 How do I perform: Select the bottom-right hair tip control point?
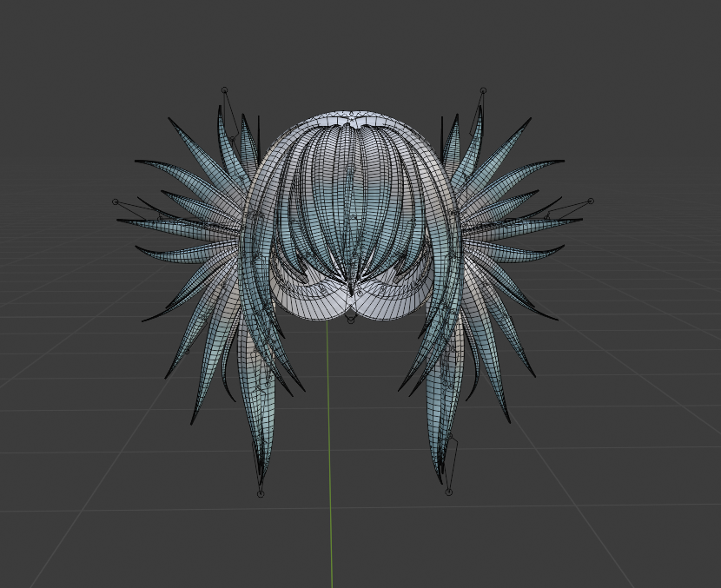pos(449,492)
